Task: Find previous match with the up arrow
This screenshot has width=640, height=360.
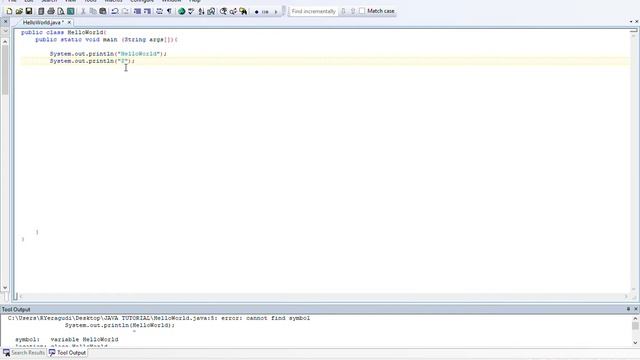Action: (353, 11)
